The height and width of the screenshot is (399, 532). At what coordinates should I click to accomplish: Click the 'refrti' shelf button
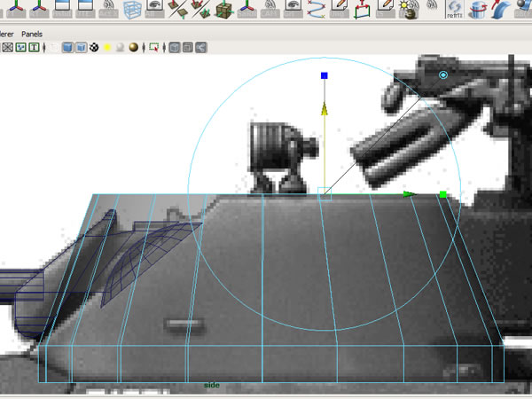point(454,9)
